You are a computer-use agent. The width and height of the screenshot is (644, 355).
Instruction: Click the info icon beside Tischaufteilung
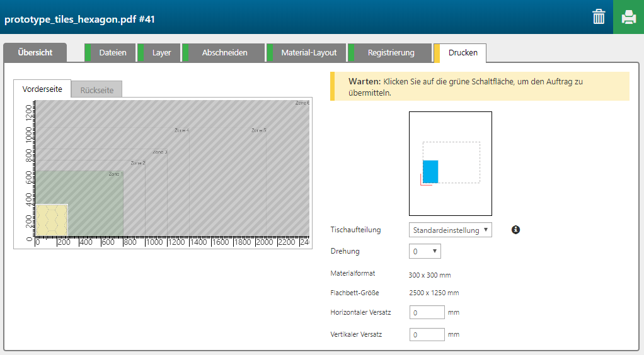tap(515, 230)
